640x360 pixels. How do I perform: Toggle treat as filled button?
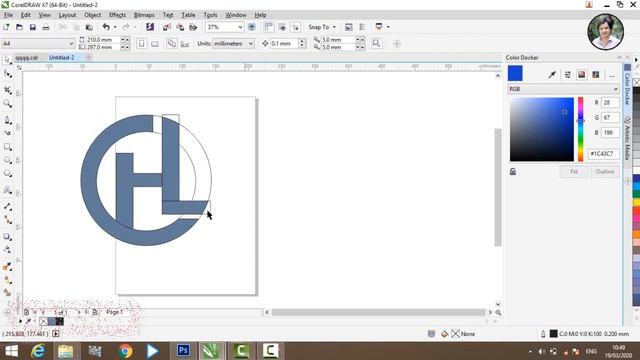(x=376, y=43)
